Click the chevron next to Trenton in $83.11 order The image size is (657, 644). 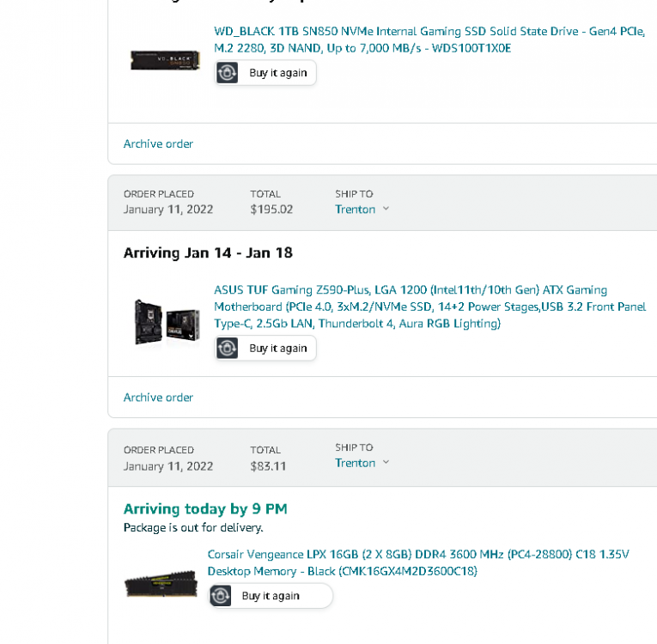pyautogui.click(x=386, y=462)
